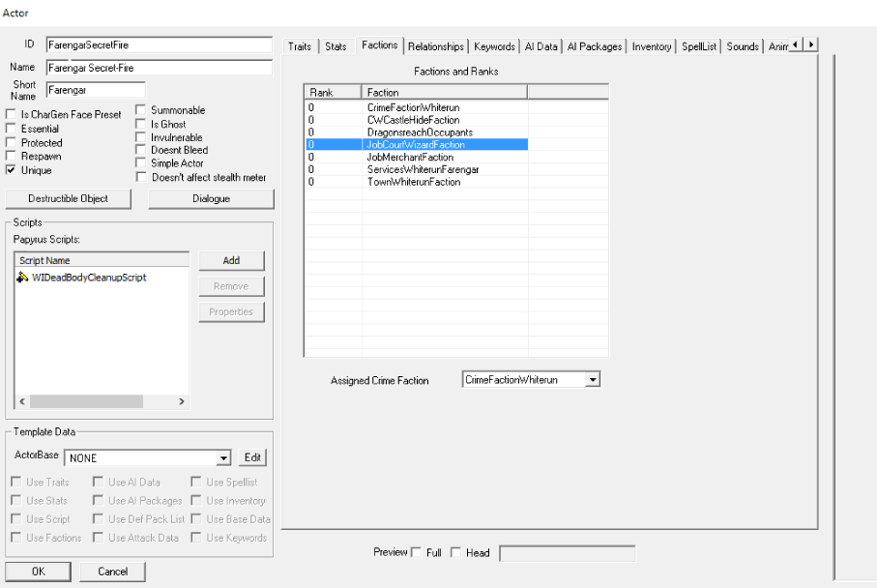Screen dimensions: 877x588
Task: Switch to the Sounds tab
Action: (x=743, y=46)
